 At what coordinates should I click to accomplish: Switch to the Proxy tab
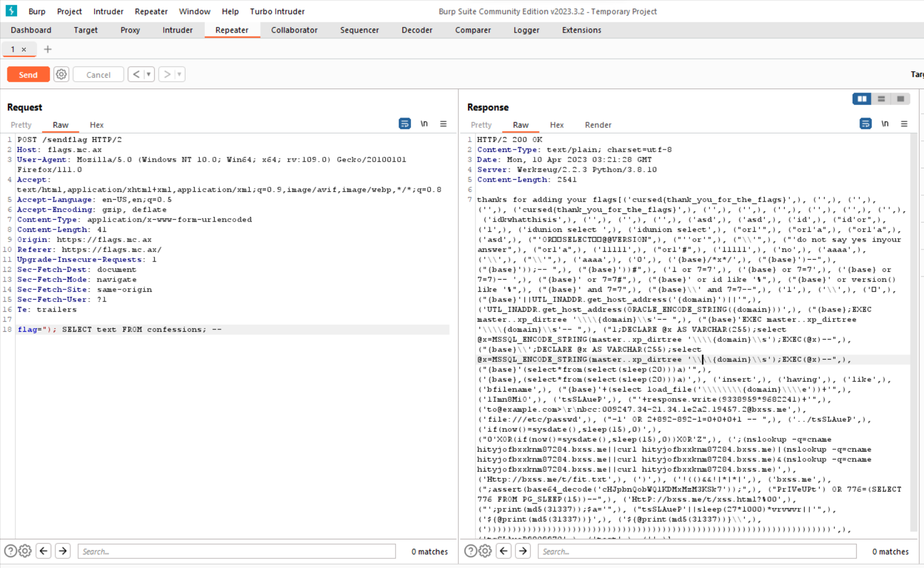click(x=130, y=30)
